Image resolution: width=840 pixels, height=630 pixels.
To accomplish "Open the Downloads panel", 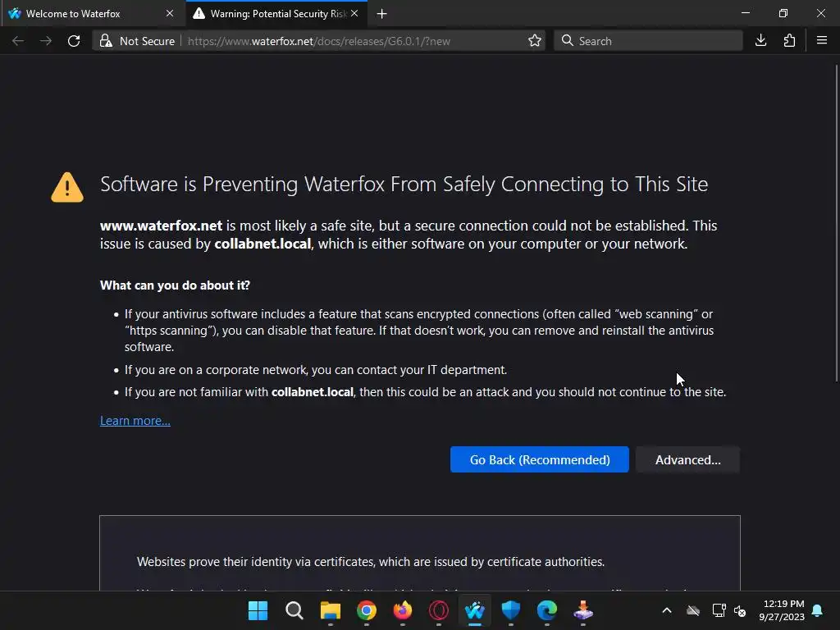I will point(760,41).
